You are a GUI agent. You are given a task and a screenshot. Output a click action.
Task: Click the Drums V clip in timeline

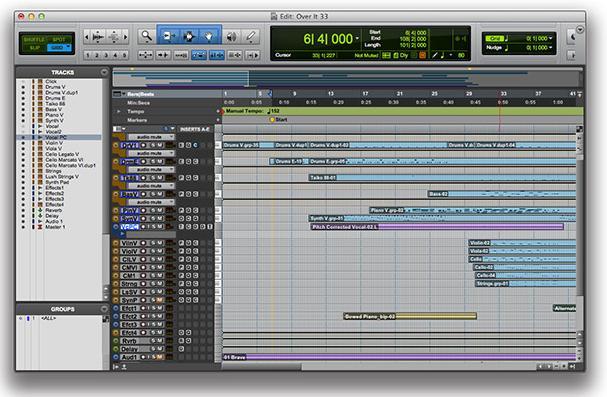click(x=248, y=145)
